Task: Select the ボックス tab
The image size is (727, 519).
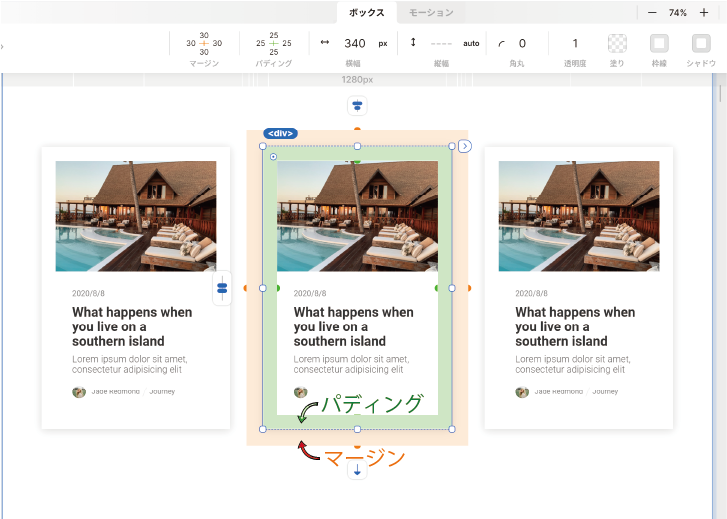Action: (366, 13)
